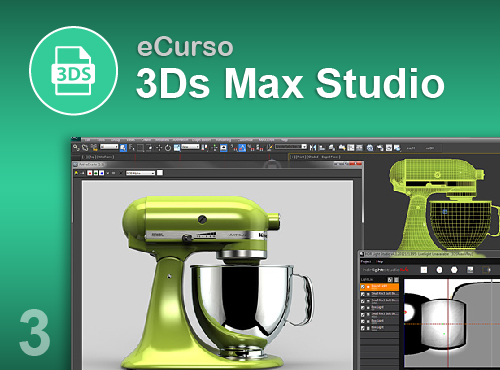The height and width of the screenshot is (370, 500).
Task: Open the reference coordinate system dropdown
Action: [x=190, y=147]
